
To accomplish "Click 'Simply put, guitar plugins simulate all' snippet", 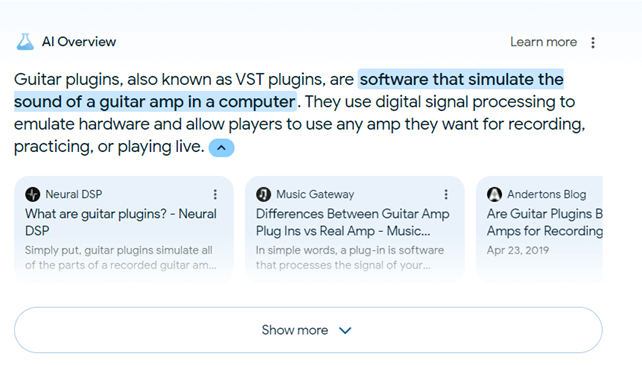I will [x=119, y=250].
